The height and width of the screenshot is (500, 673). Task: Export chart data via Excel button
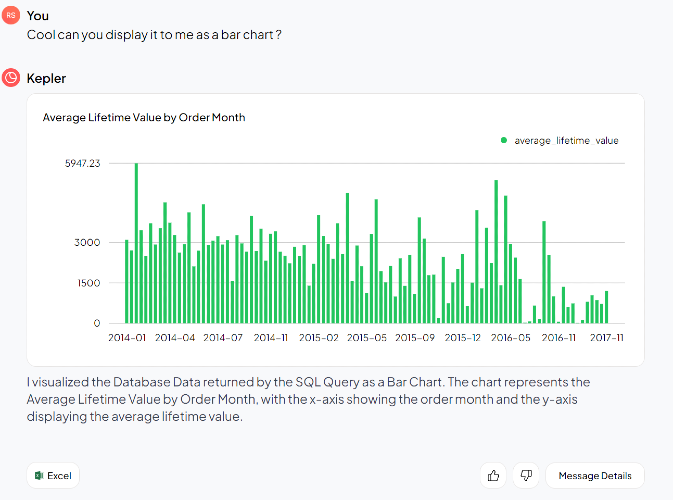(53, 476)
